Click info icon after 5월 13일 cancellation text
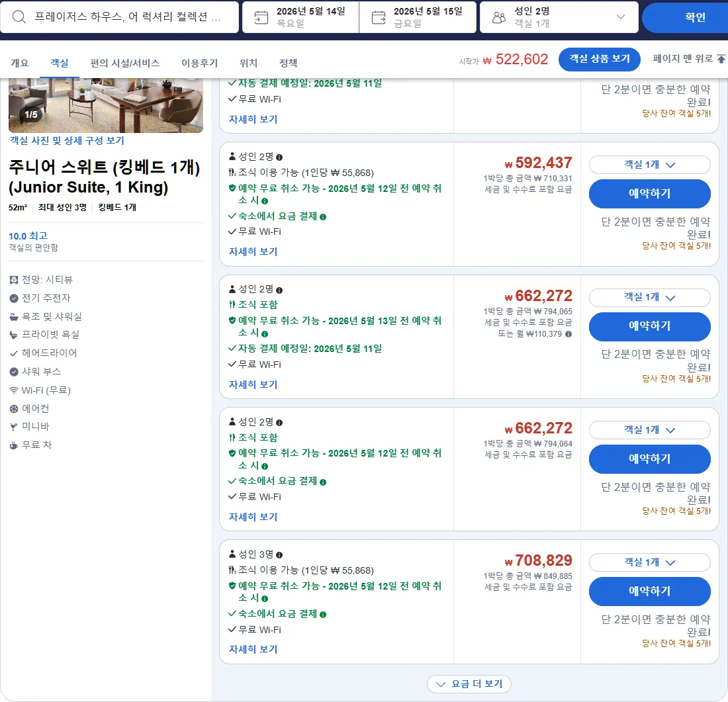The height and width of the screenshot is (702, 728). [265, 334]
